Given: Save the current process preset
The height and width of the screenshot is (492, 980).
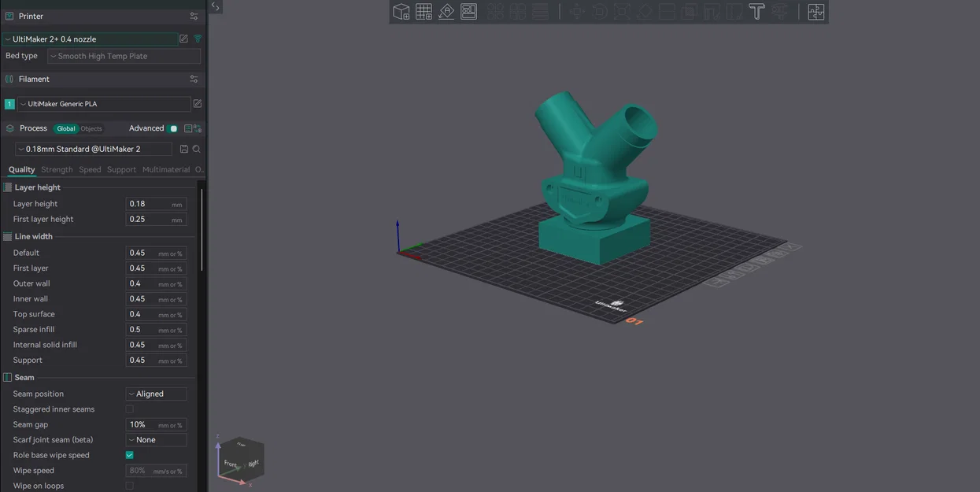Looking at the screenshot, I should 184,149.
